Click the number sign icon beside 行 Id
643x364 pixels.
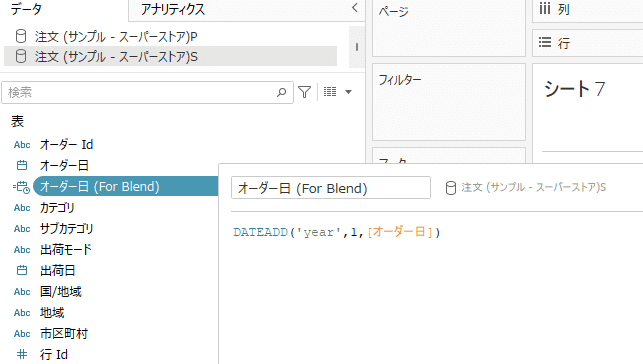(22, 354)
